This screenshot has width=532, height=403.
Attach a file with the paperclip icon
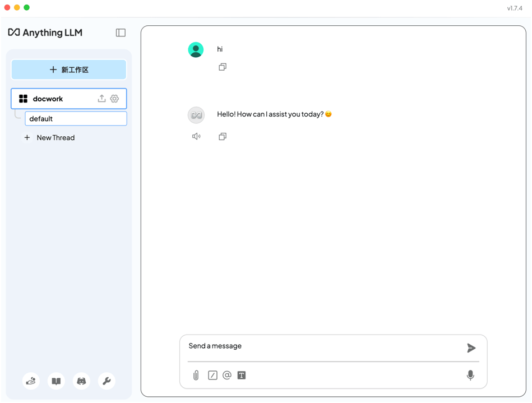pos(196,375)
